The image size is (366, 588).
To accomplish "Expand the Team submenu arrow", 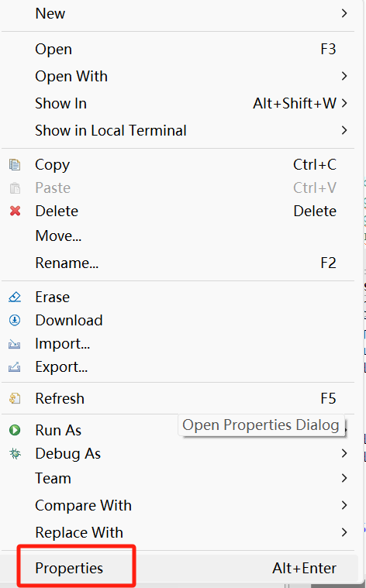I will click(x=344, y=478).
